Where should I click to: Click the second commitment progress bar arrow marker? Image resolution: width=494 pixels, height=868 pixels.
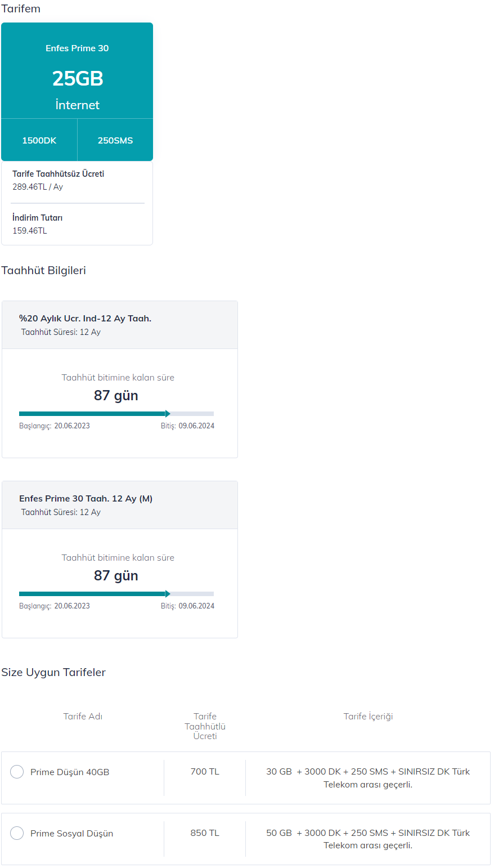click(x=168, y=594)
